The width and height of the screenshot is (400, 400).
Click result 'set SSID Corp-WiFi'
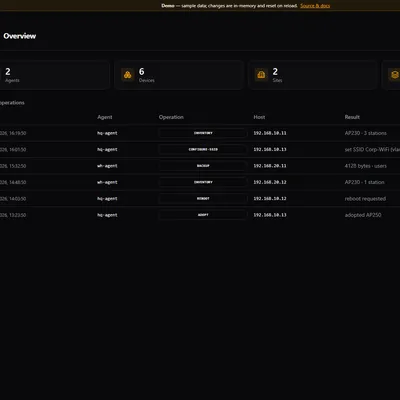pos(372,149)
